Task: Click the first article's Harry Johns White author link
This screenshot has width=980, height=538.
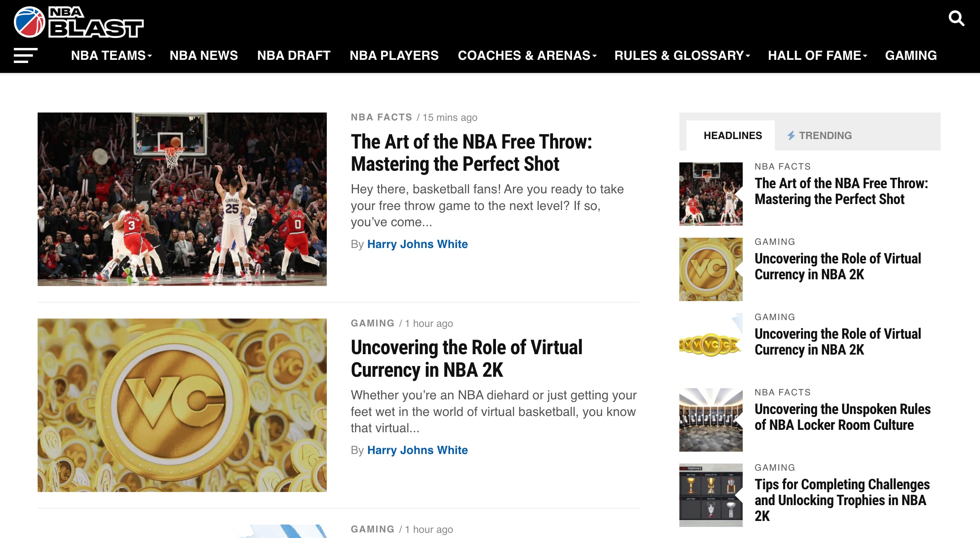Action: (x=417, y=244)
